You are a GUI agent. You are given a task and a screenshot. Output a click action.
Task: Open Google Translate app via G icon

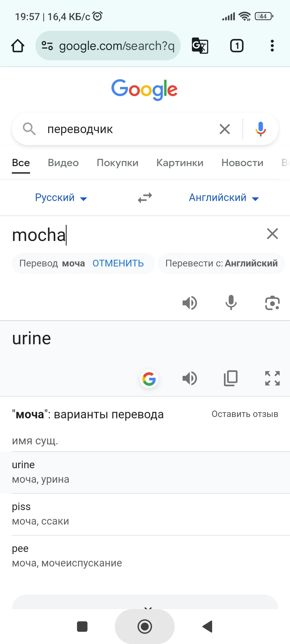coord(149,379)
